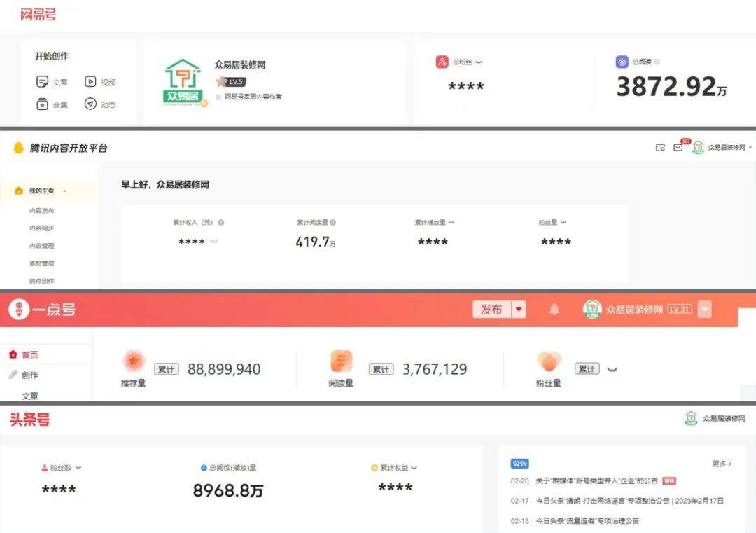Open messages with the 367 badge
756x533 pixels.
pyautogui.click(x=678, y=147)
